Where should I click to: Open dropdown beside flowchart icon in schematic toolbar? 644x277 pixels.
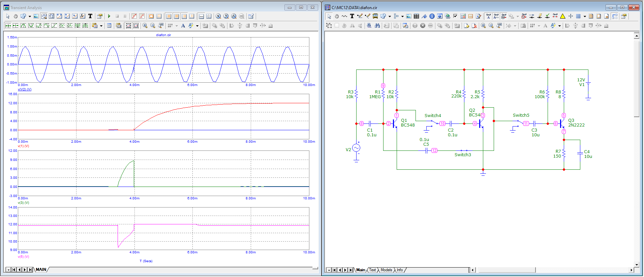pyautogui.click(x=402, y=16)
